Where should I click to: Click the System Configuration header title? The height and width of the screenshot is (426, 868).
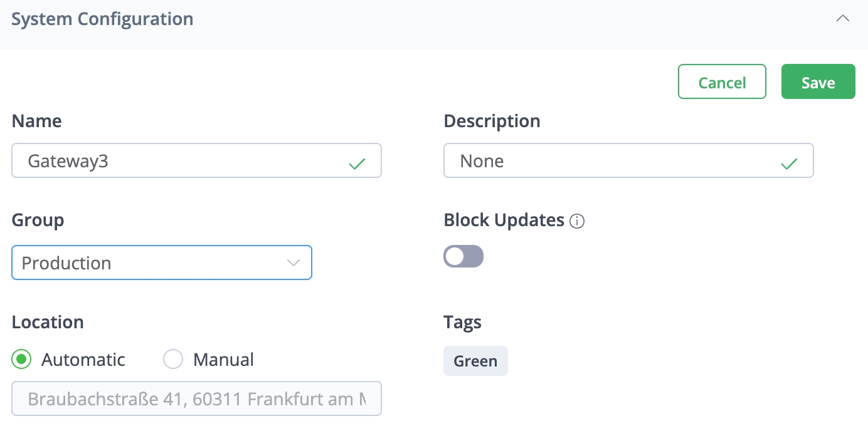102,19
